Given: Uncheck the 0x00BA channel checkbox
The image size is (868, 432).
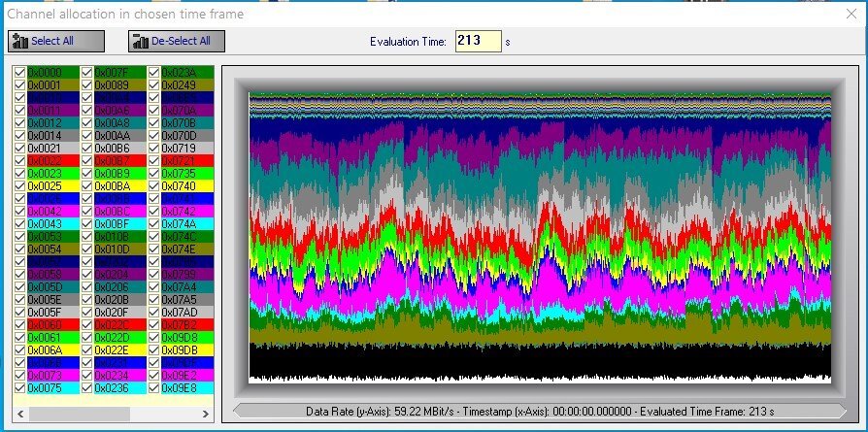Looking at the screenshot, I should coord(87,185).
